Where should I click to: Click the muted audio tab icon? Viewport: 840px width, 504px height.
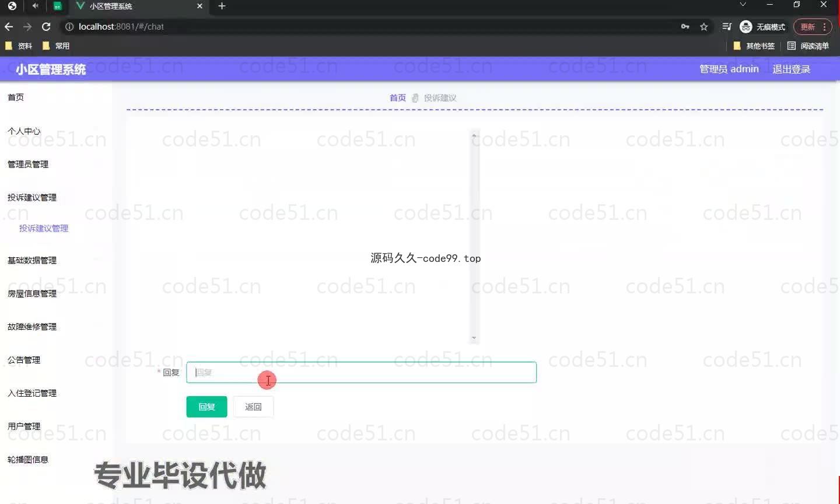(x=35, y=6)
